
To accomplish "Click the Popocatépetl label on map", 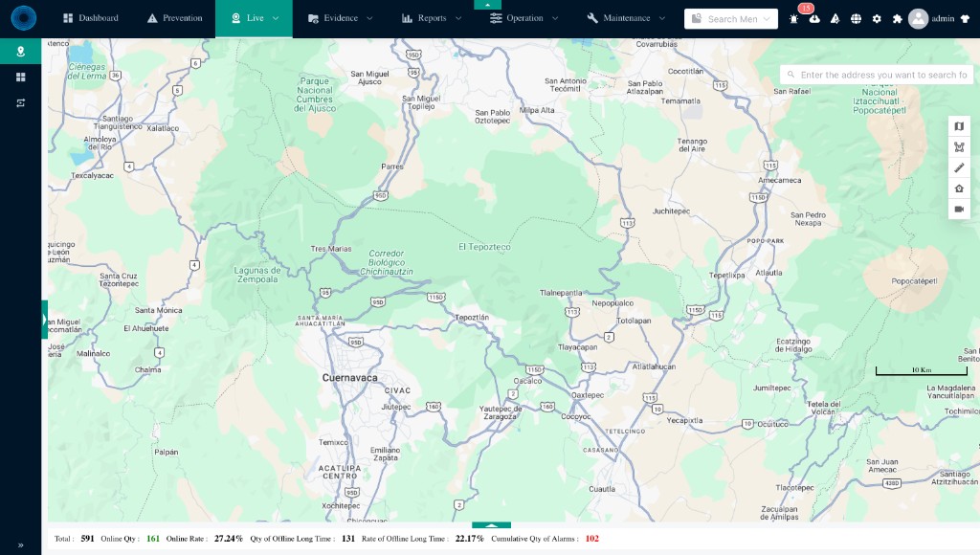I will (x=914, y=281).
